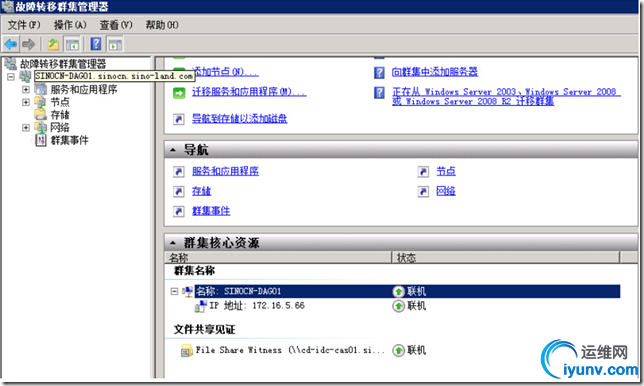The width and height of the screenshot is (644, 386).
Task: Click 导航到存储以添加磁盘 link
Action: (x=240, y=119)
